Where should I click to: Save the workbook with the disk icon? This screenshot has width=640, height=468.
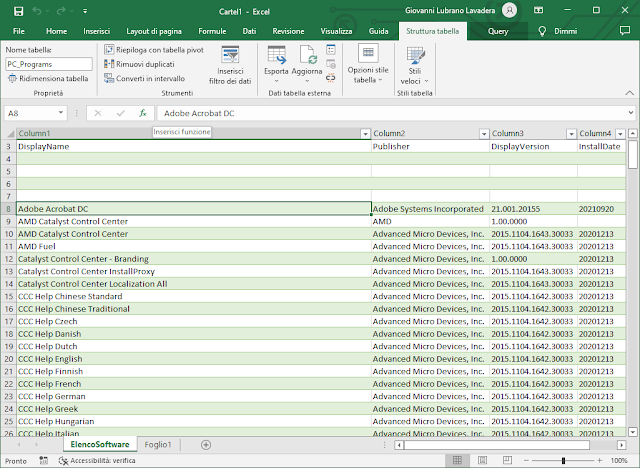(x=18, y=11)
